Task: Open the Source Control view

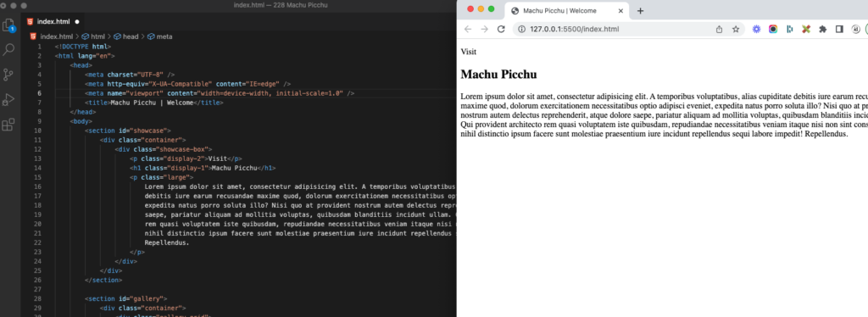Action: point(8,75)
